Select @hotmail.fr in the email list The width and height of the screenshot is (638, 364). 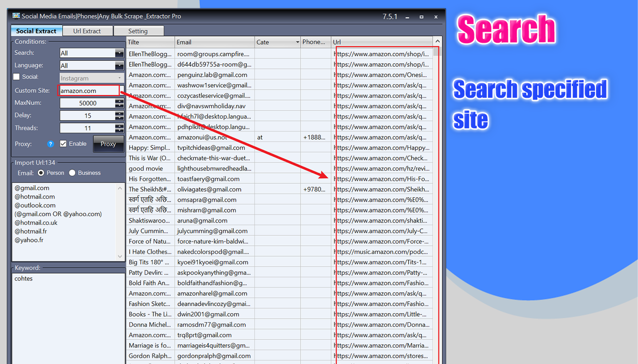click(x=30, y=231)
